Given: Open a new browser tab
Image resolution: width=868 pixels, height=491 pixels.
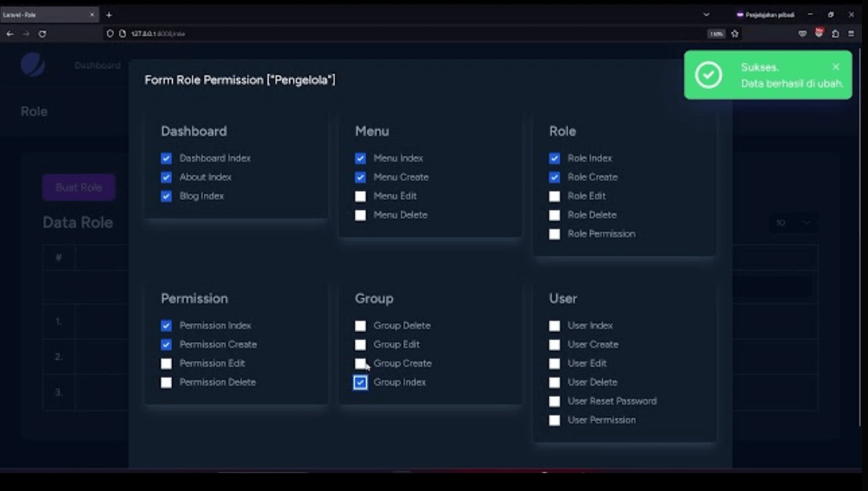Looking at the screenshot, I should tap(109, 15).
